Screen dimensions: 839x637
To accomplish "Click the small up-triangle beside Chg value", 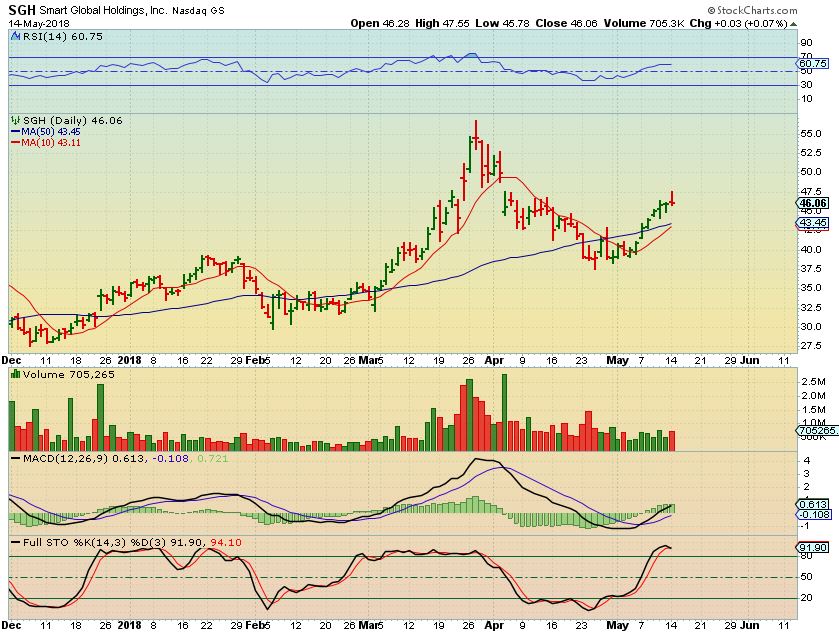I will point(794,24).
